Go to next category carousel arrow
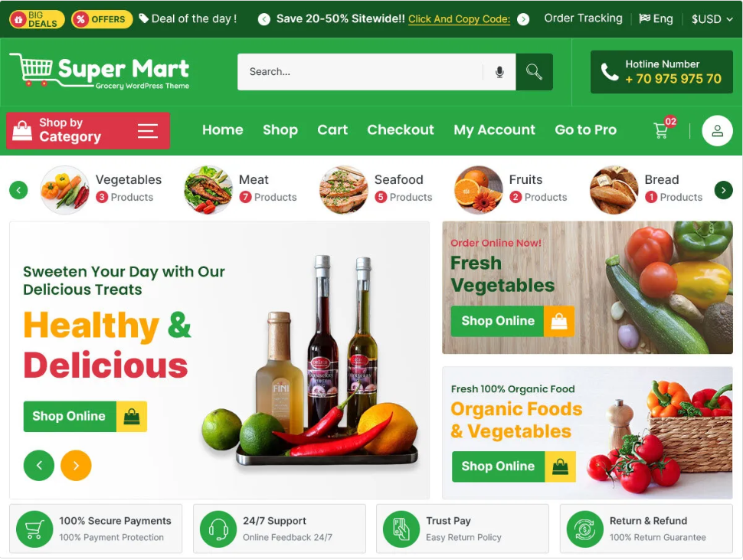 point(723,190)
